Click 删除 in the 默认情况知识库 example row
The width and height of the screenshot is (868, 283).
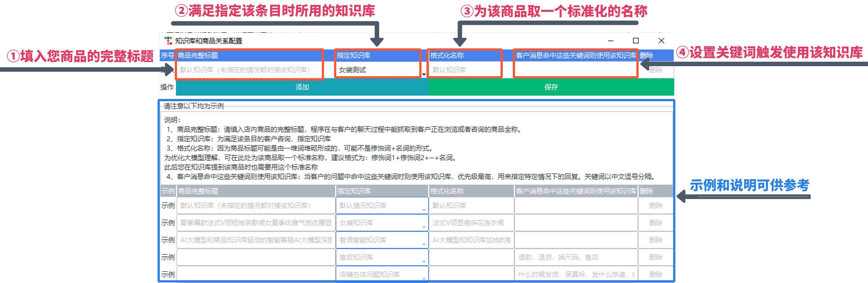click(x=656, y=206)
